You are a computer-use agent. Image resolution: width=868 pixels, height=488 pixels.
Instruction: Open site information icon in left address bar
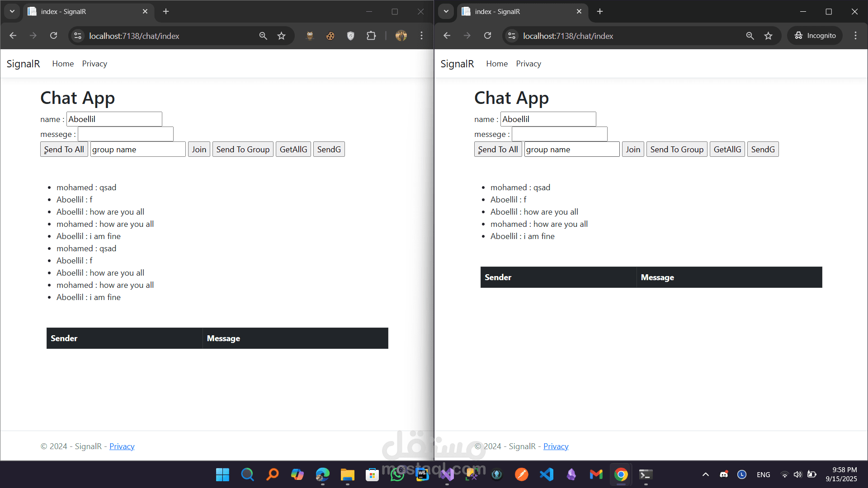pyautogui.click(x=78, y=36)
